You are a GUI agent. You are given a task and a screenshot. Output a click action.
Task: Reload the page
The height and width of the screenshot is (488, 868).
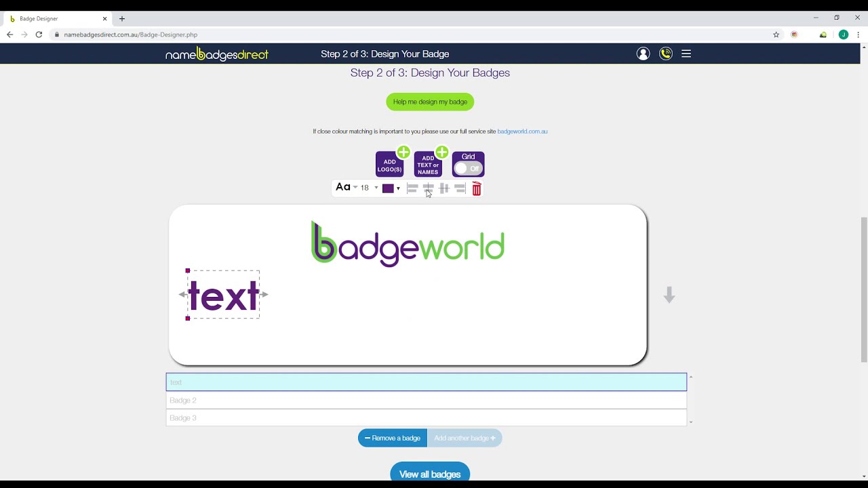click(39, 35)
